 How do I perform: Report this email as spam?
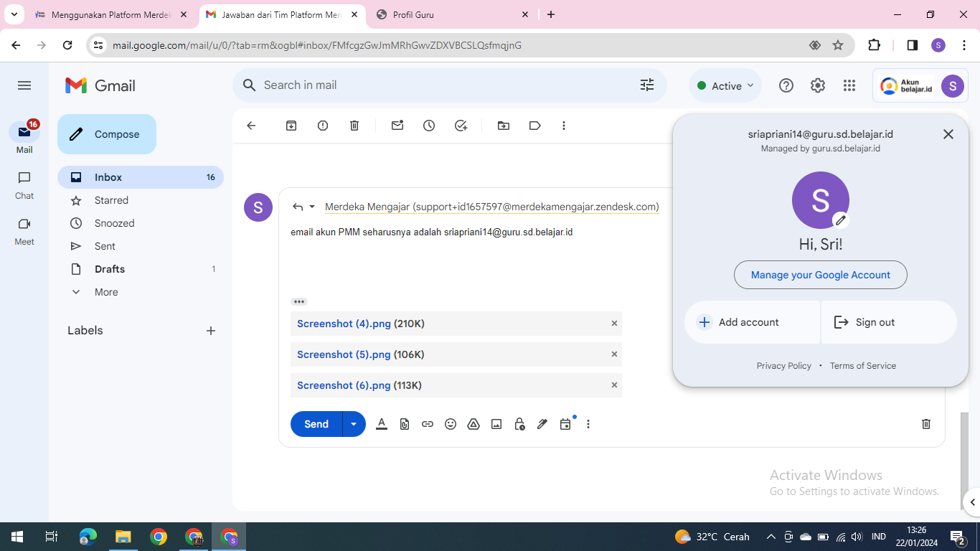323,126
